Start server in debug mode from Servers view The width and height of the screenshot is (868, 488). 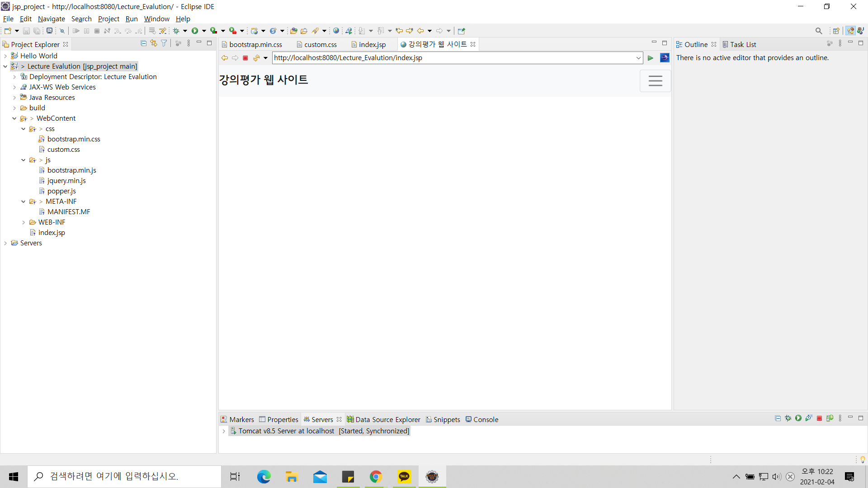pyautogui.click(x=788, y=418)
